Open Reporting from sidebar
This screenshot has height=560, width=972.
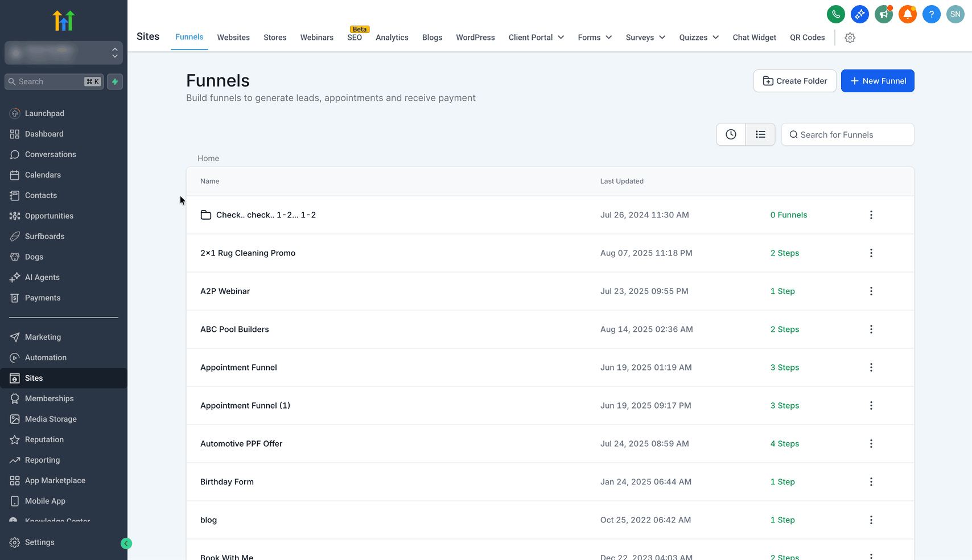coord(64,460)
